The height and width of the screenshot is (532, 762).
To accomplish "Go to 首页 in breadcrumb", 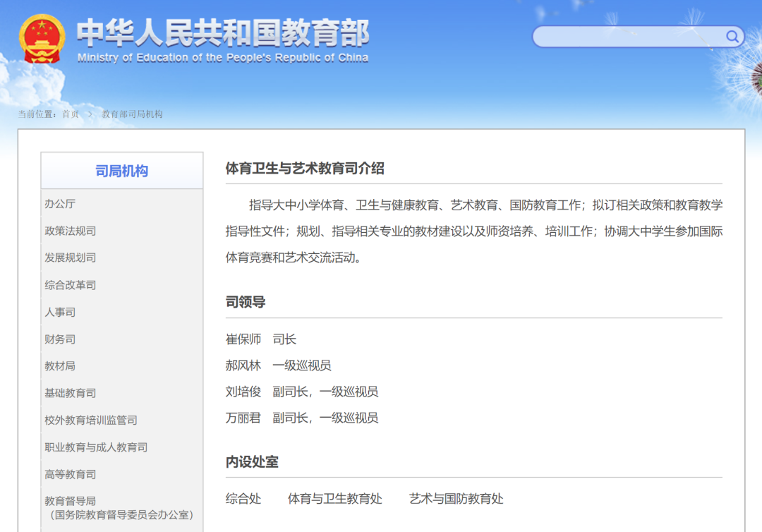I will [71, 114].
